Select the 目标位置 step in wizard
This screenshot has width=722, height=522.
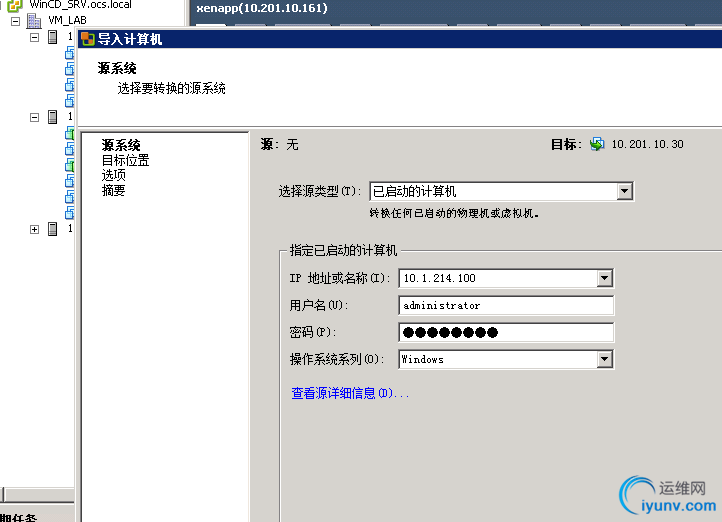point(125,160)
